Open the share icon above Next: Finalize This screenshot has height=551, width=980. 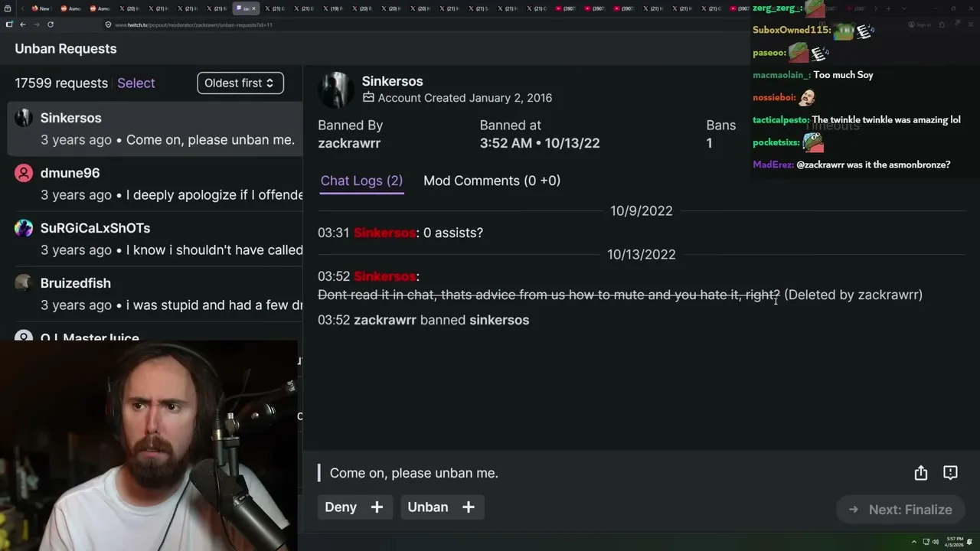(x=920, y=473)
